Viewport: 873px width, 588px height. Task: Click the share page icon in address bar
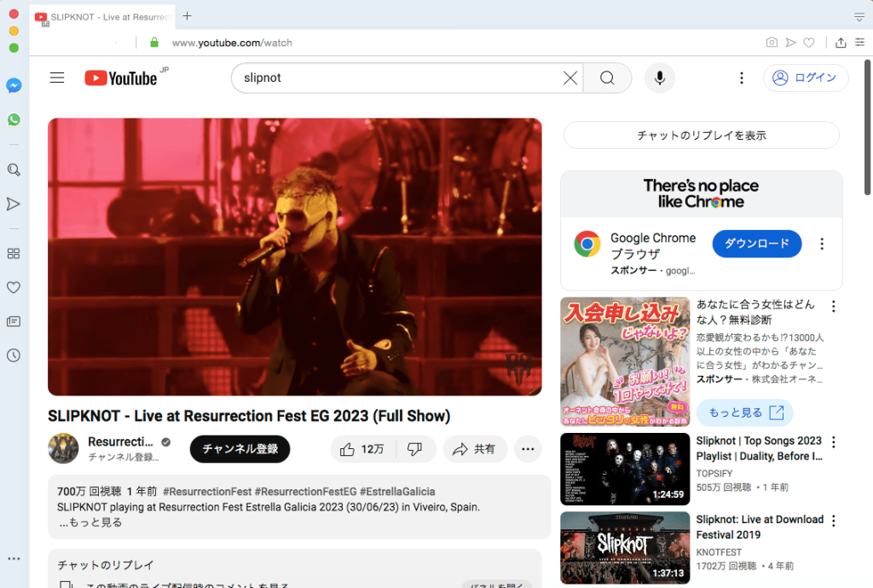click(x=841, y=43)
